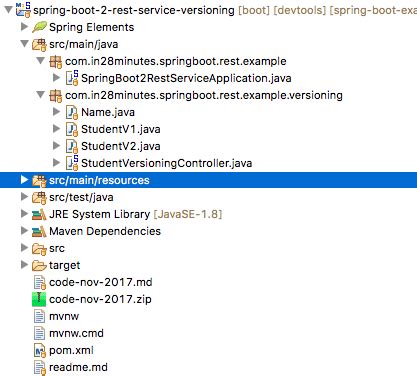Expand SpringBoot2RestServiceApplication.java disclosure arrow
This screenshot has height=376, width=417.
(x=57, y=77)
